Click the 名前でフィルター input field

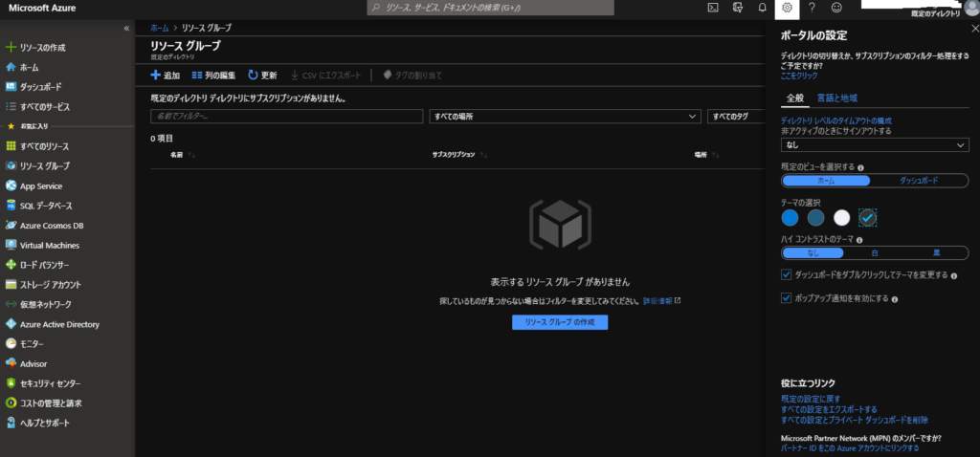click(x=287, y=116)
